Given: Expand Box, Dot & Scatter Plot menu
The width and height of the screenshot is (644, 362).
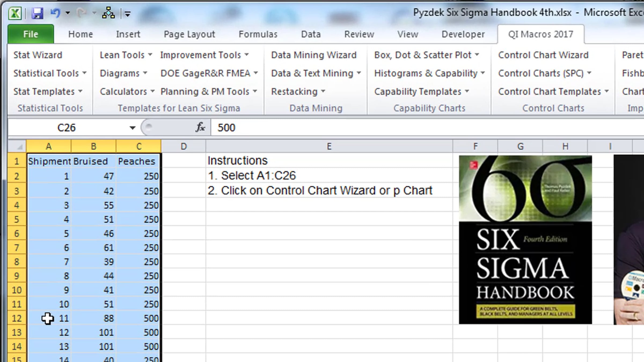Looking at the screenshot, I should click(x=426, y=55).
